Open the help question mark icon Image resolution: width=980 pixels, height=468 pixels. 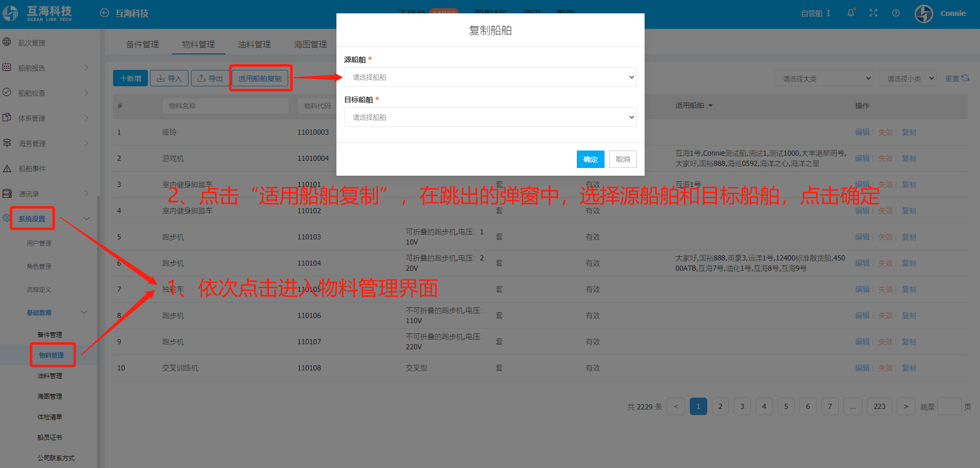(896, 13)
